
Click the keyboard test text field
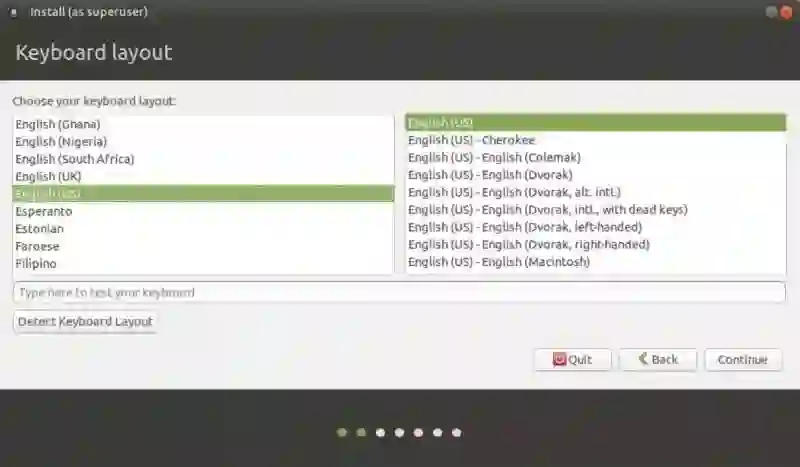(x=399, y=292)
